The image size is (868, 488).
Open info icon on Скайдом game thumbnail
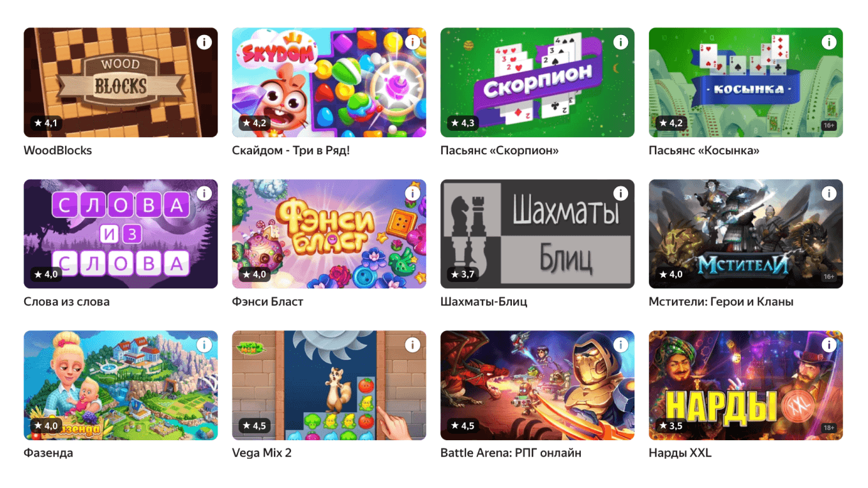click(x=412, y=42)
